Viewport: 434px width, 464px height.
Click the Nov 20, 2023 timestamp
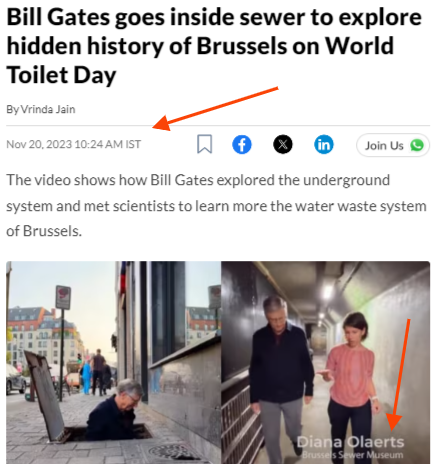(x=73, y=144)
